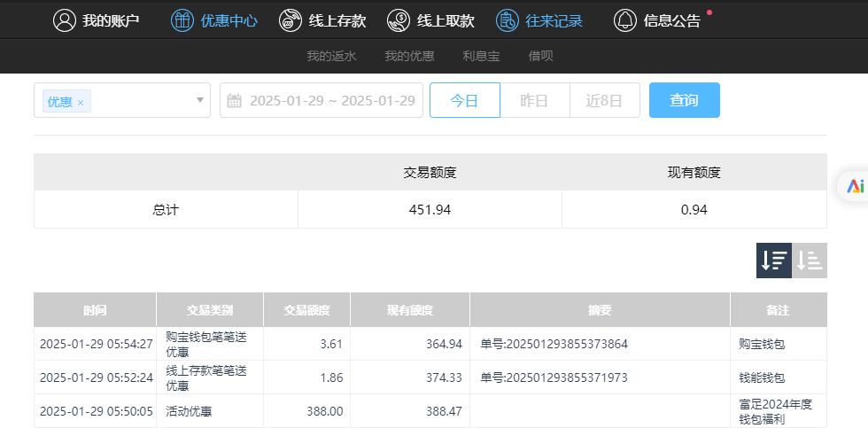The width and height of the screenshot is (868, 428).
Task: Click the 线上存款 deposit icon
Action: coord(291,20)
